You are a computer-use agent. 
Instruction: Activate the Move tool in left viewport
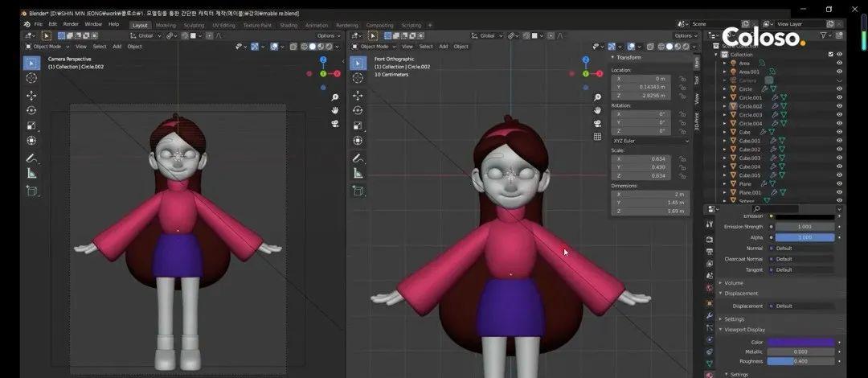tap(31, 96)
